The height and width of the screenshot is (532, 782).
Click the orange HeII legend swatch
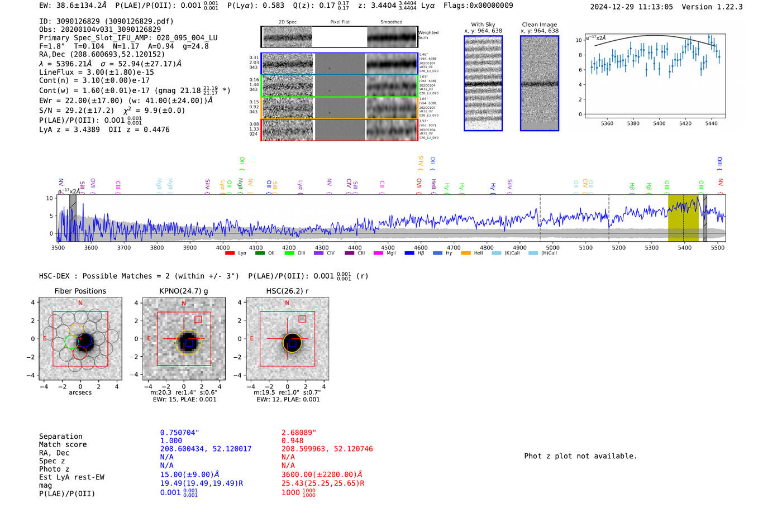click(466, 253)
